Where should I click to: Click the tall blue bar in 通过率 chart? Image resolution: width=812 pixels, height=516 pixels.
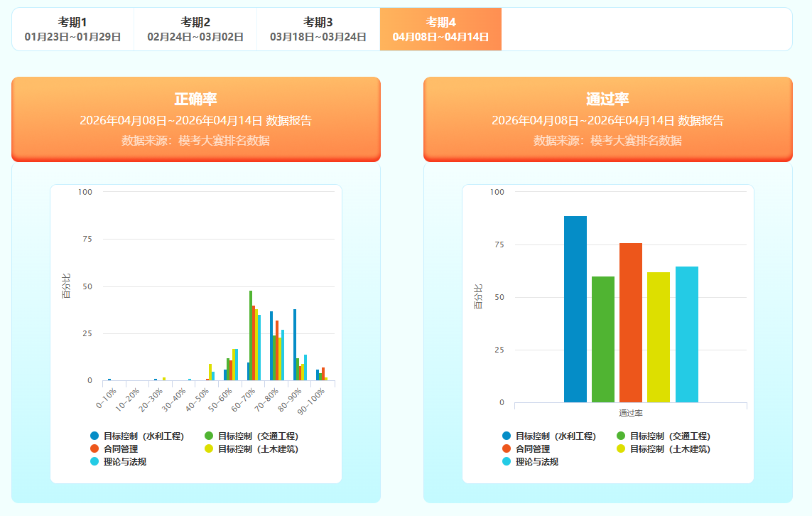575,309
